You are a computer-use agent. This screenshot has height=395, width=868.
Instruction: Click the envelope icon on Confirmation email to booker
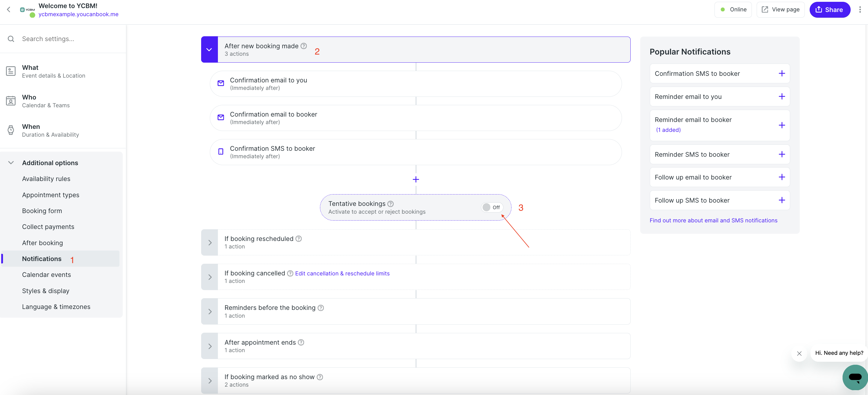point(220,117)
